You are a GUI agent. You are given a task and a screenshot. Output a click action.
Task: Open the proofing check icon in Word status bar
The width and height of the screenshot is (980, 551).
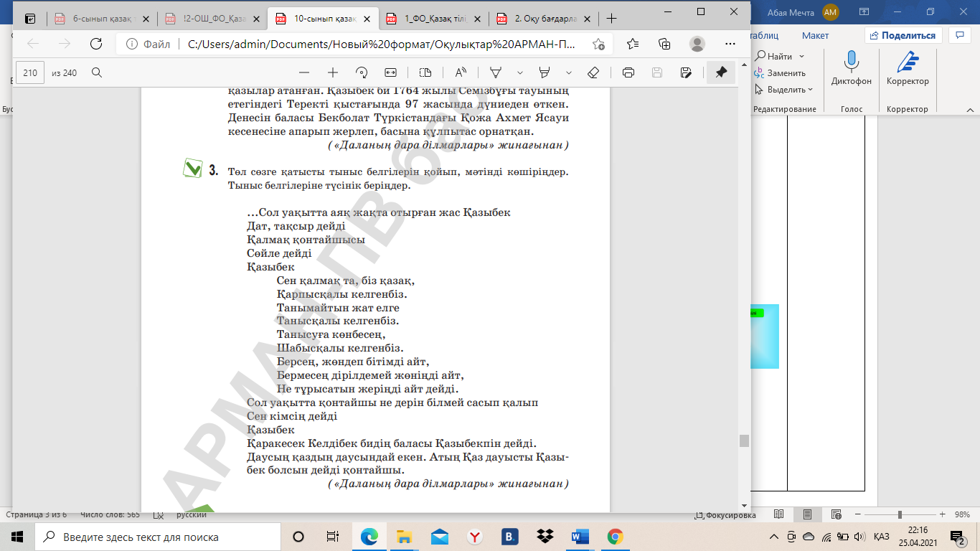pos(159,514)
